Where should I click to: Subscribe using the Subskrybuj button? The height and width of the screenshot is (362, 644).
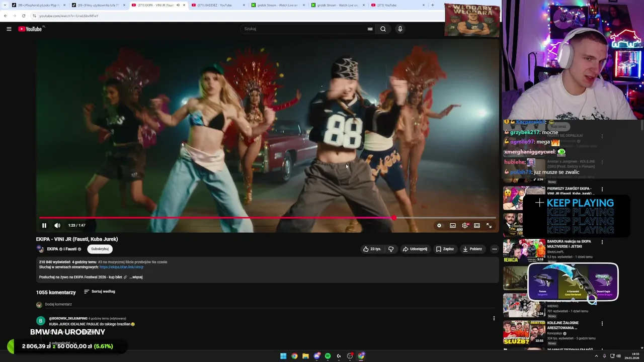click(x=100, y=249)
